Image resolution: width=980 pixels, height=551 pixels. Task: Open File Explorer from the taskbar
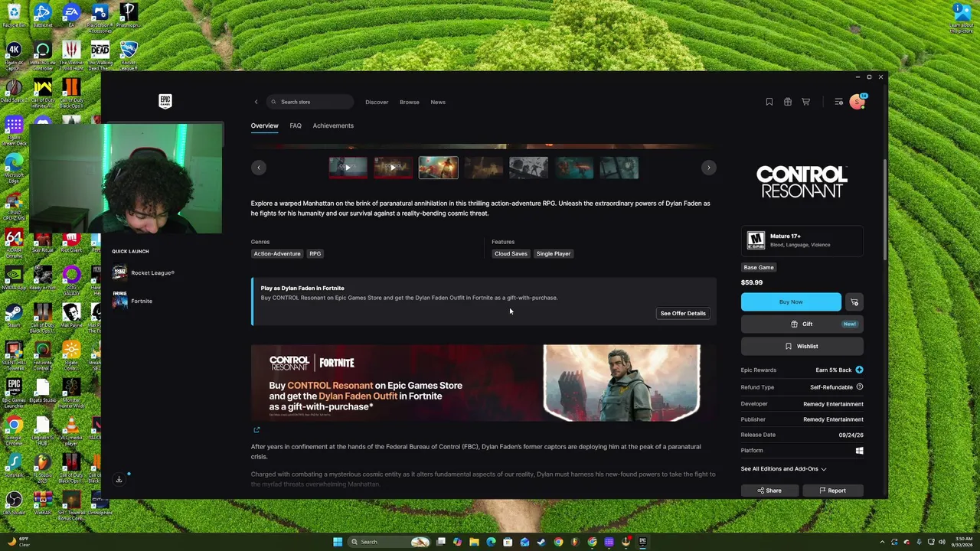474,542
